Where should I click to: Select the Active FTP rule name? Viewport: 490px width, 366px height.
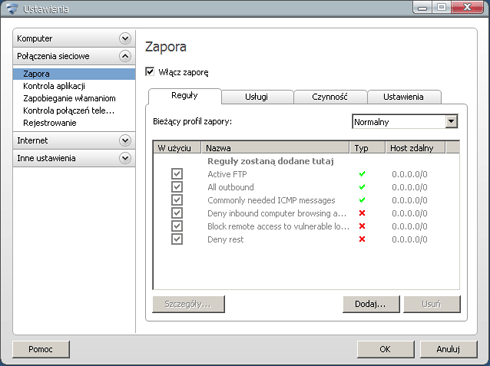click(x=227, y=174)
